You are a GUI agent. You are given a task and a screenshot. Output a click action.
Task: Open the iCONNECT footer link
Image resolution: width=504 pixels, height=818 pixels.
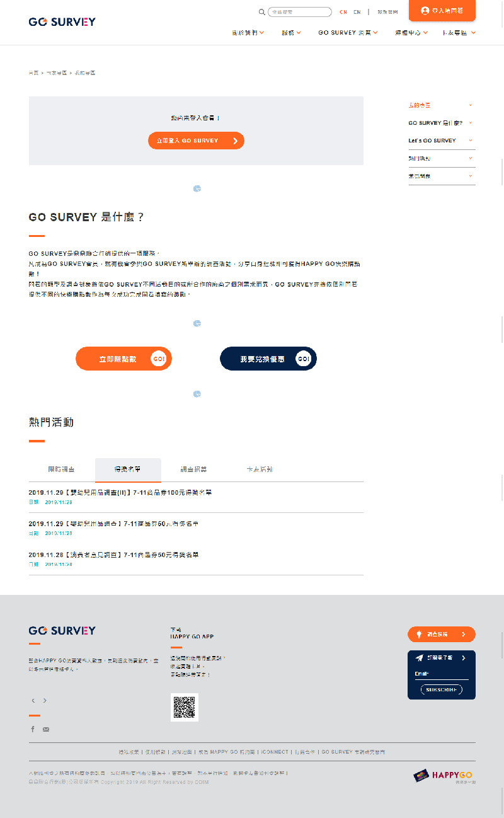coord(275,752)
